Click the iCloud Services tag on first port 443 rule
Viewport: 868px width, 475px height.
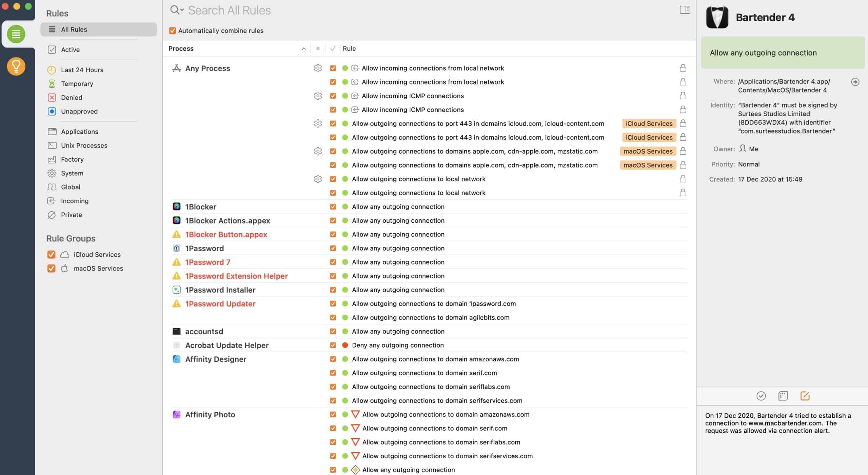click(649, 123)
